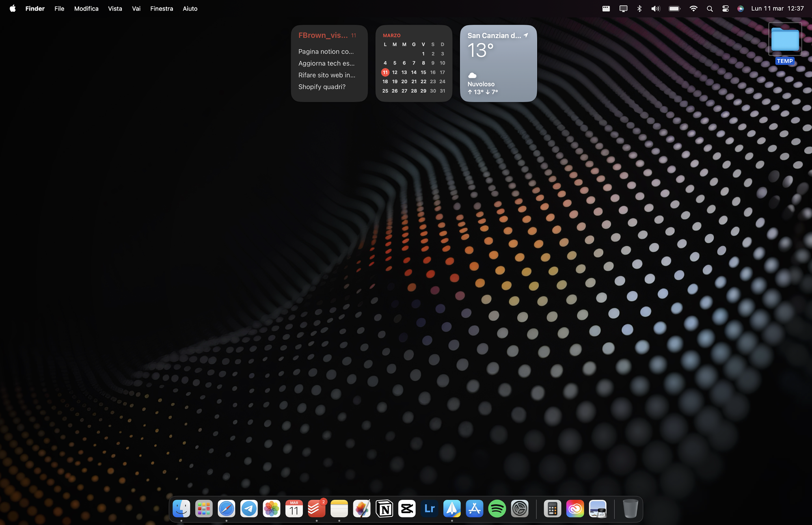Select reminder 'Aggiorna tech es...'

pyautogui.click(x=326, y=63)
